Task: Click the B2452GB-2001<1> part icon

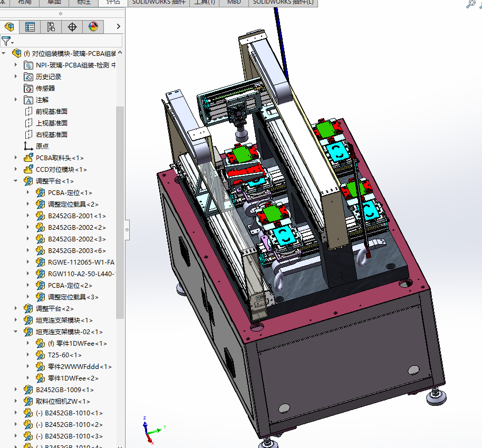Action: [40, 216]
